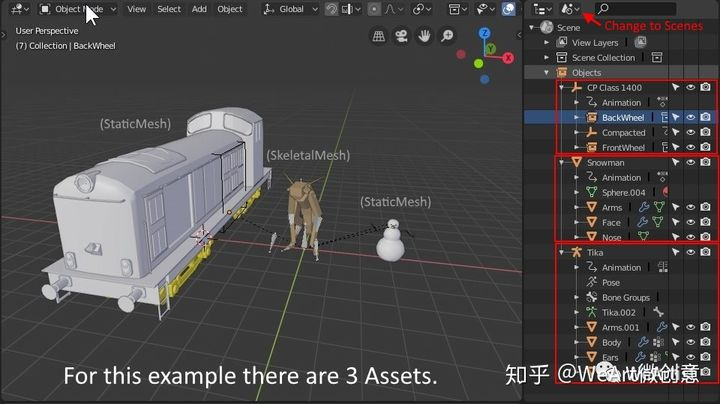Hide Compacted with eye icon
720x404 pixels.
pos(690,132)
